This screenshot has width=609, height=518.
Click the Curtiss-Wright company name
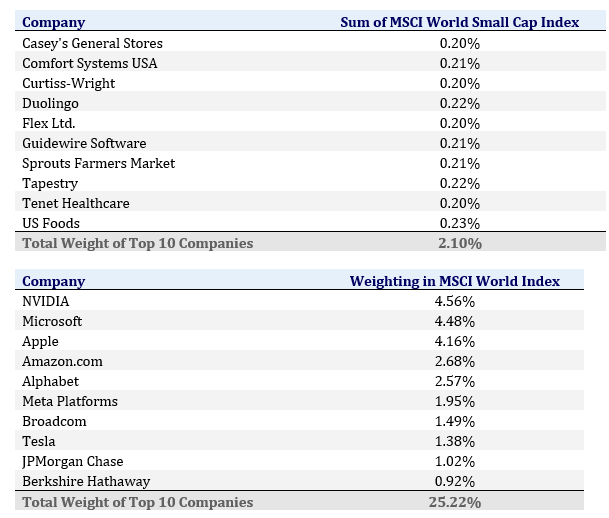[x=68, y=83]
